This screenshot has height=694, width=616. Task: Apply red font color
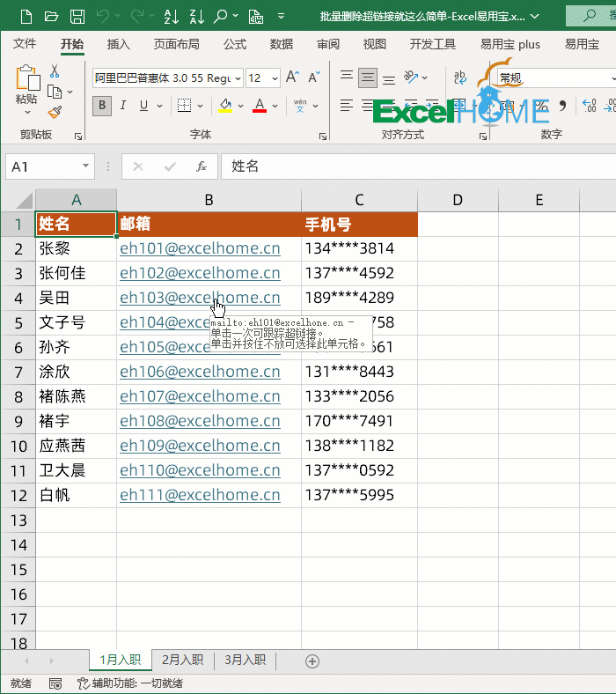click(x=260, y=106)
